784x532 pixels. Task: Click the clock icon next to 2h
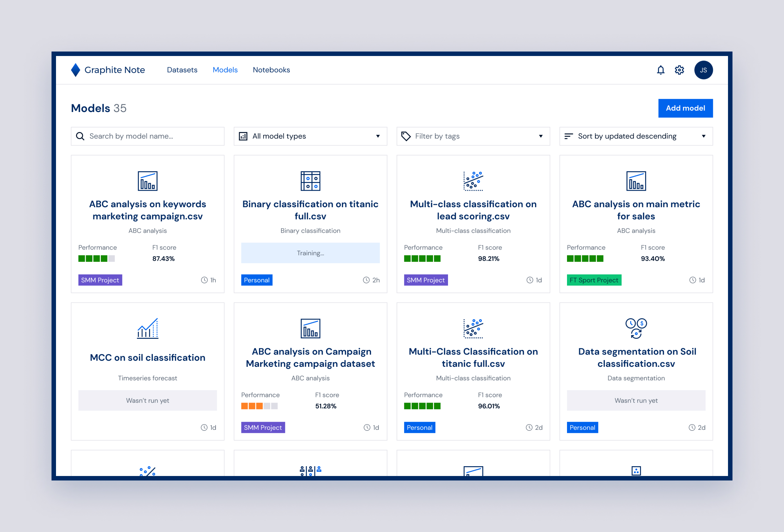point(366,280)
